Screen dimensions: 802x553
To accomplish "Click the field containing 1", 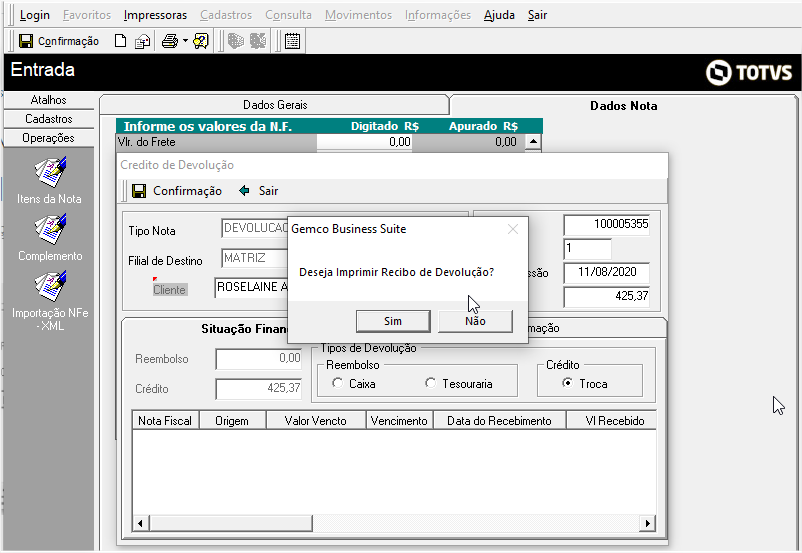I will click(x=587, y=249).
